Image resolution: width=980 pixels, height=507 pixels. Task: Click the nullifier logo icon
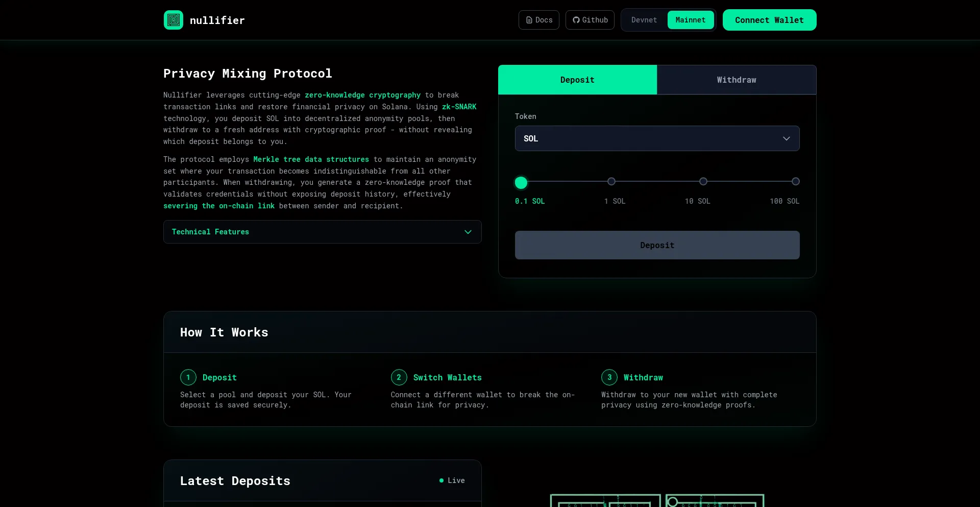coord(173,20)
